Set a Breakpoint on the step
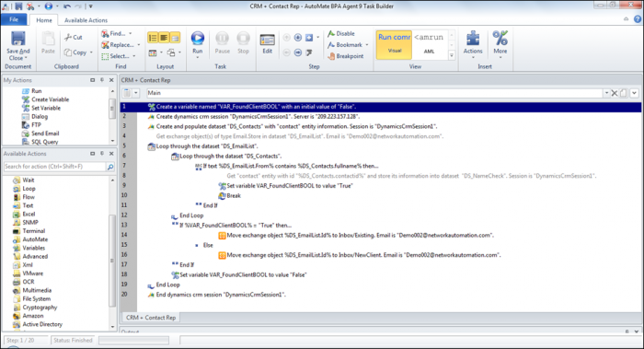This screenshot has width=644, height=349. tap(345, 56)
